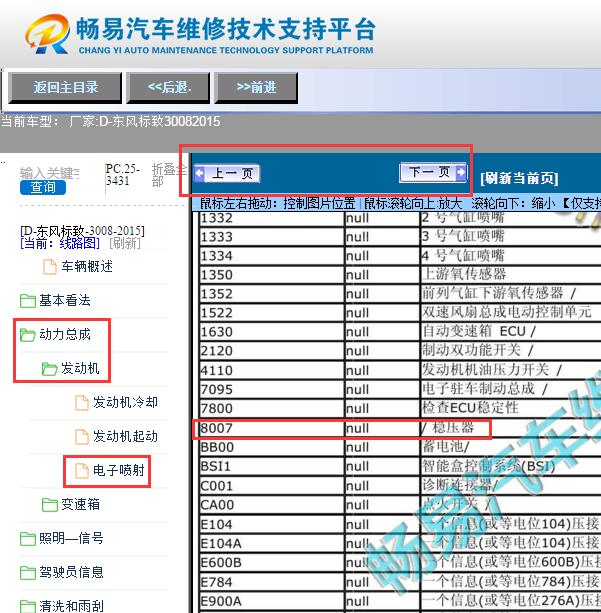Viewport: 601px width, 613px height.
Task: Select 驾驶员信息 tree item label
Action: coord(71,573)
